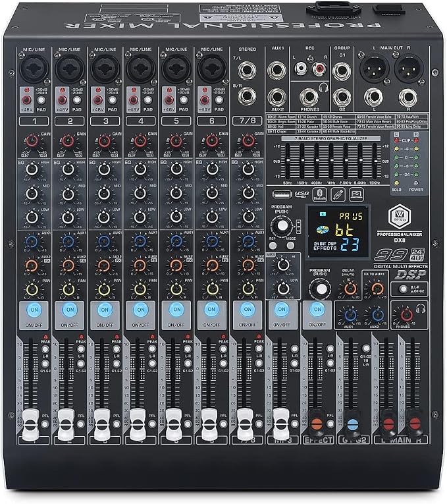Click the 15kHz graphic equalizer slider
Viewport: 447px width, 504px height.
375,161
